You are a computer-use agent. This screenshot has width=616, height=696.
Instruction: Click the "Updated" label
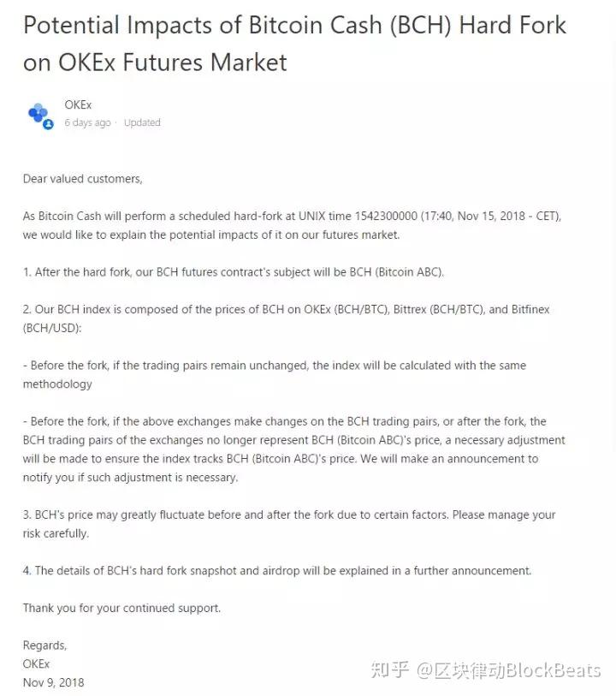click(142, 122)
